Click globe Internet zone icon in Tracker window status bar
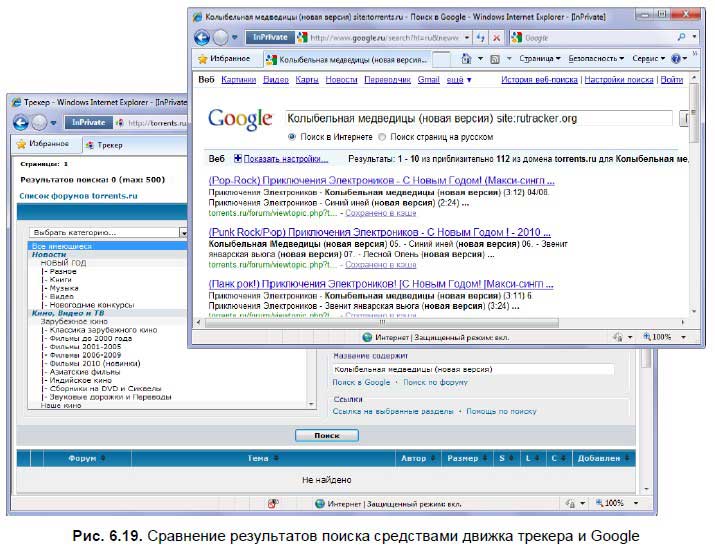 320,504
